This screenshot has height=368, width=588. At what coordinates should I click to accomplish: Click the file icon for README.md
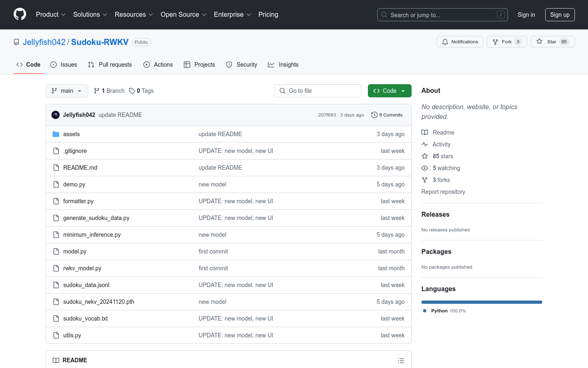tap(56, 168)
